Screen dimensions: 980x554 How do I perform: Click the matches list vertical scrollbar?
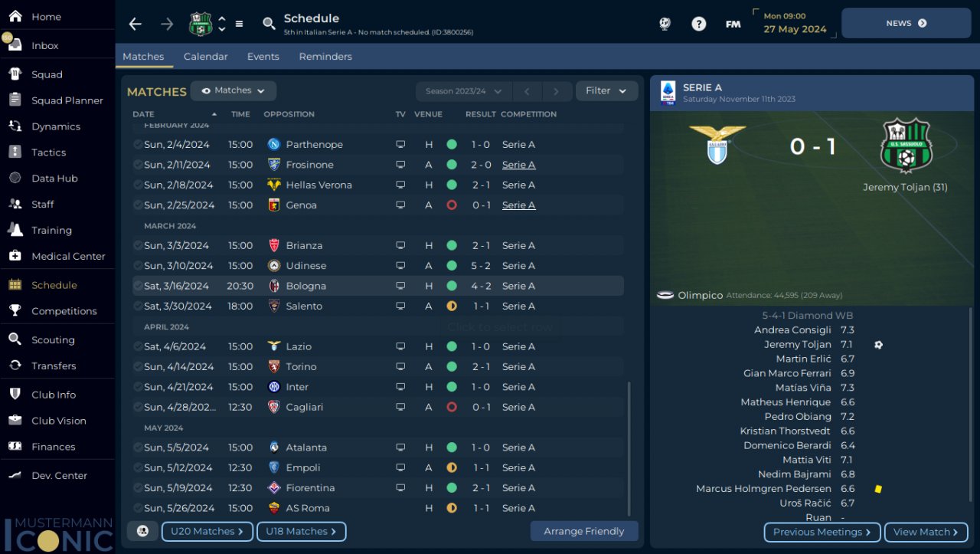click(x=629, y=448)
